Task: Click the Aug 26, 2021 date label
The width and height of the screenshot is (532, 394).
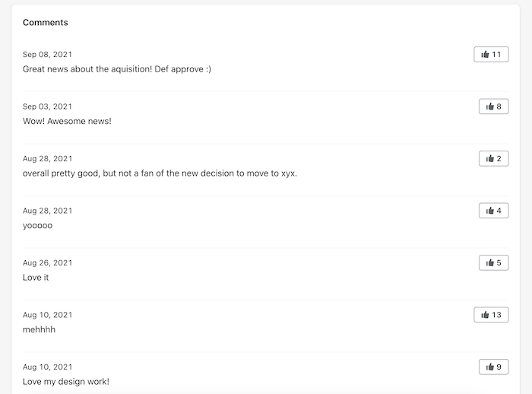Action: [47, 263]
